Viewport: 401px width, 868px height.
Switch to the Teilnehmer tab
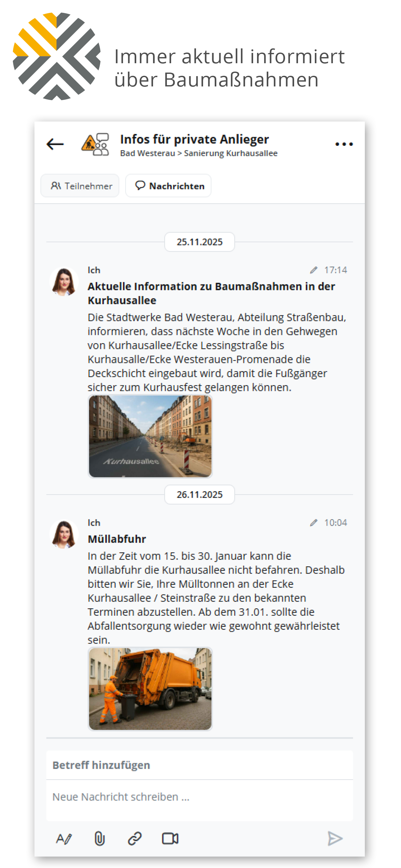tap(80, 186)
